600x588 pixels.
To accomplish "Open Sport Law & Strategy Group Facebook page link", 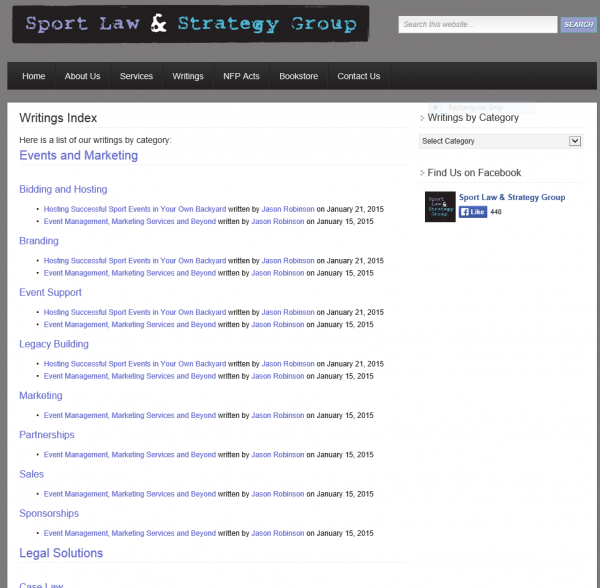I will (511, 198).
